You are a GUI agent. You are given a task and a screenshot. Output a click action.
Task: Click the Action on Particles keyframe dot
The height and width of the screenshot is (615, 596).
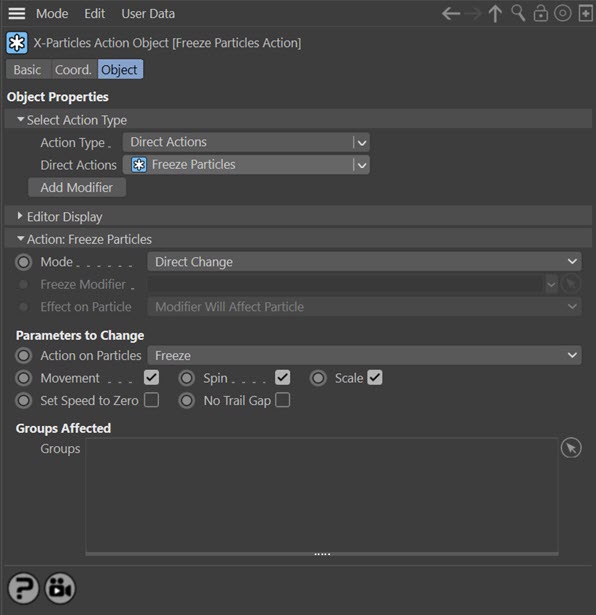[x=24, y=356]
